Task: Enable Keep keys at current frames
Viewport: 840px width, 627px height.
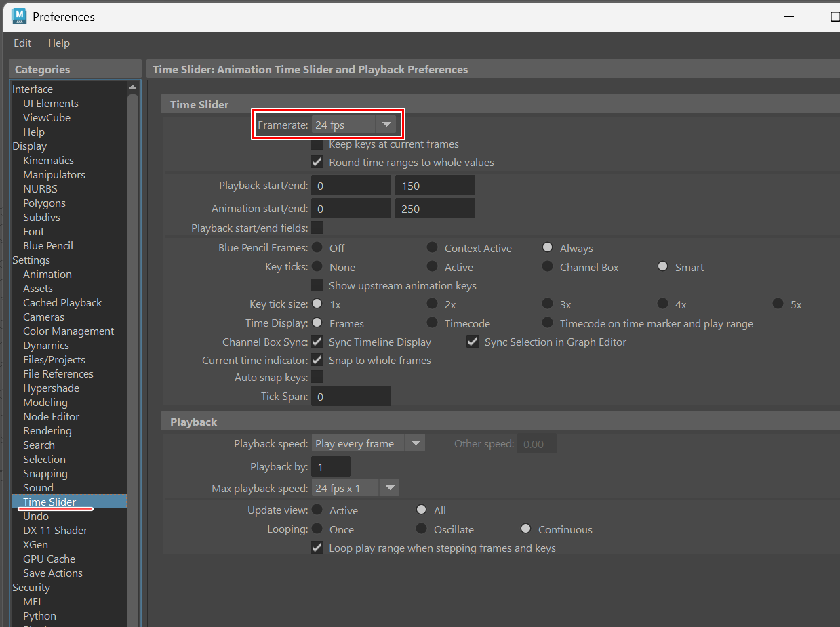Action: (x=317, y=144)
